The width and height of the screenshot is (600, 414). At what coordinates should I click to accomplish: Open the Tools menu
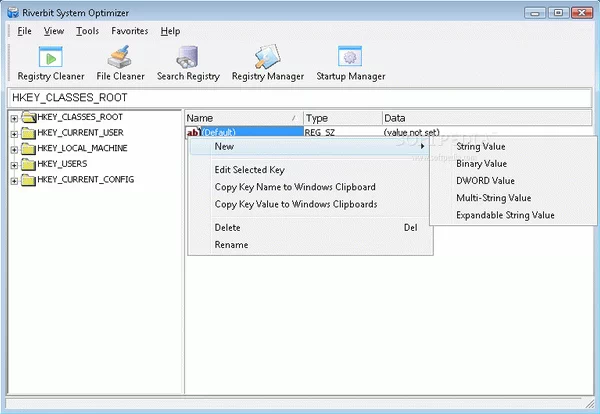click(x=87, y=31)
